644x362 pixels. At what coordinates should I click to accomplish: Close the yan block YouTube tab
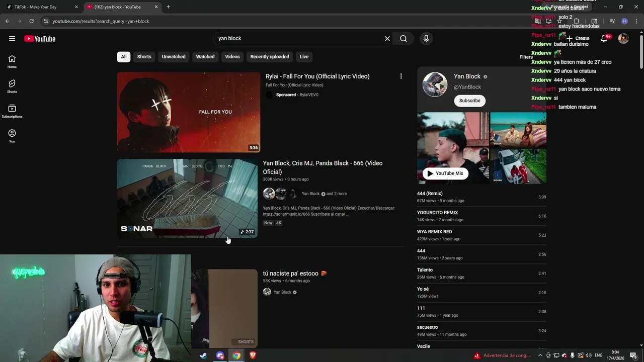pyautogui.click(x=156, y=7)
